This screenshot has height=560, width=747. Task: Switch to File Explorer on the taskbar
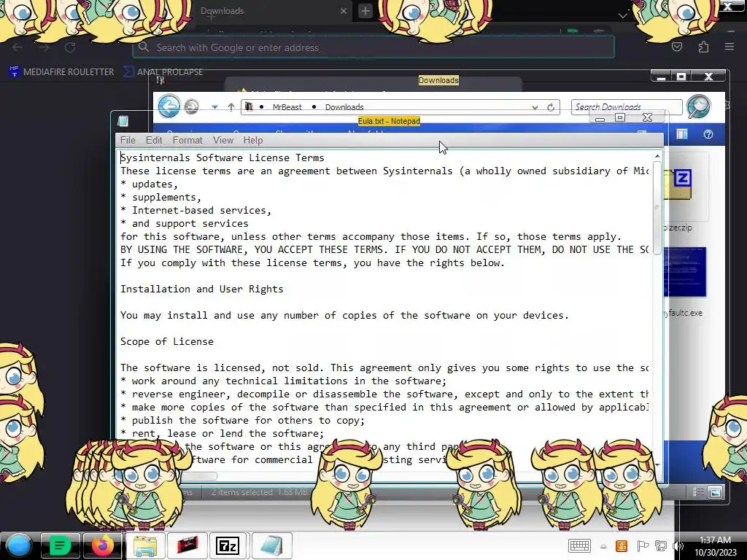(145, 545)
